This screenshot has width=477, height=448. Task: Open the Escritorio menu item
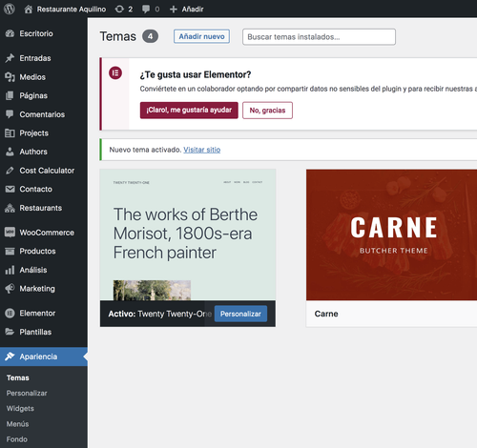coord(36,33)
